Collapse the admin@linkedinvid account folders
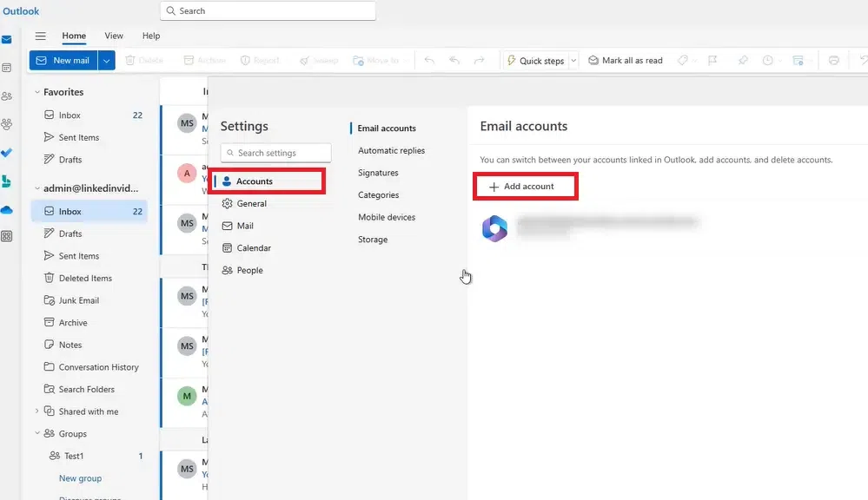The width and height of the screenshot is (868, 500). click(x=37, y=188)
